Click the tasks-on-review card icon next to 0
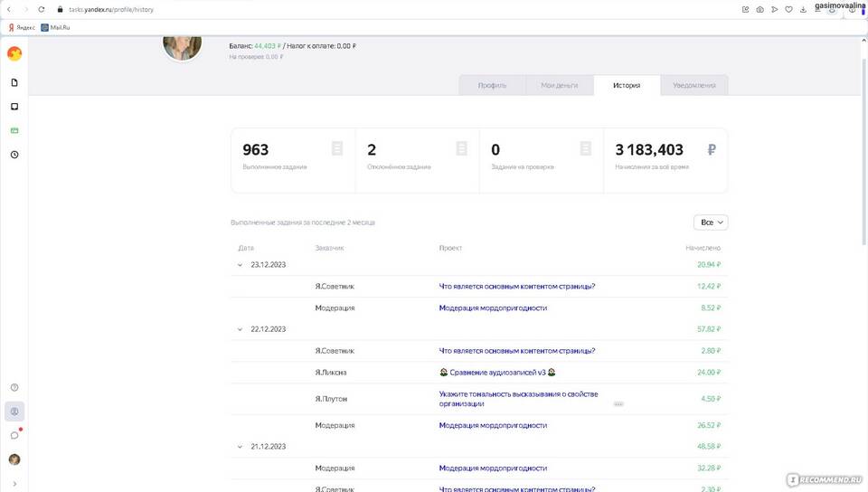 [586, 148]
